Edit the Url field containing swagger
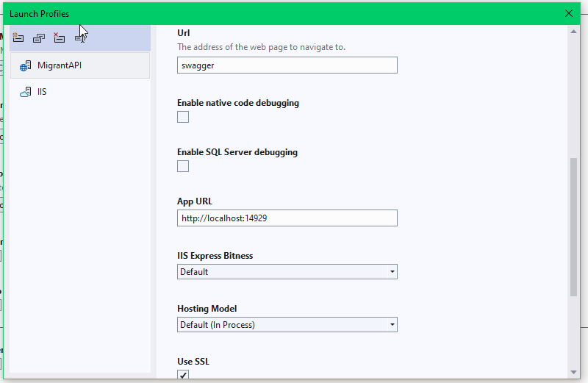588x383 pixels. (x=287, y=65)
